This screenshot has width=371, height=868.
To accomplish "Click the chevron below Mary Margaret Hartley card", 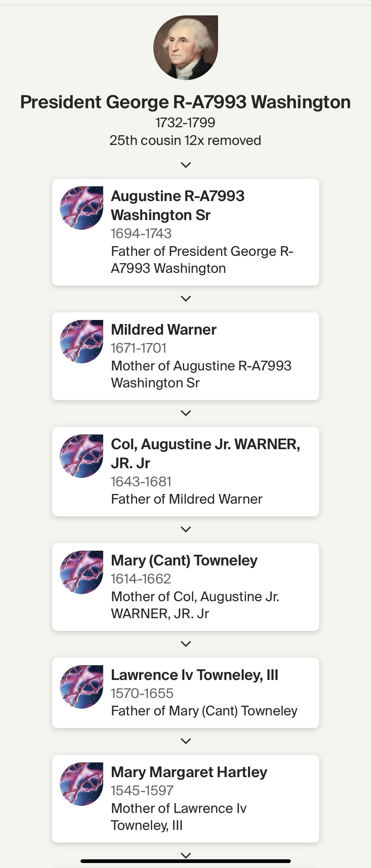I will pos(186,855).
